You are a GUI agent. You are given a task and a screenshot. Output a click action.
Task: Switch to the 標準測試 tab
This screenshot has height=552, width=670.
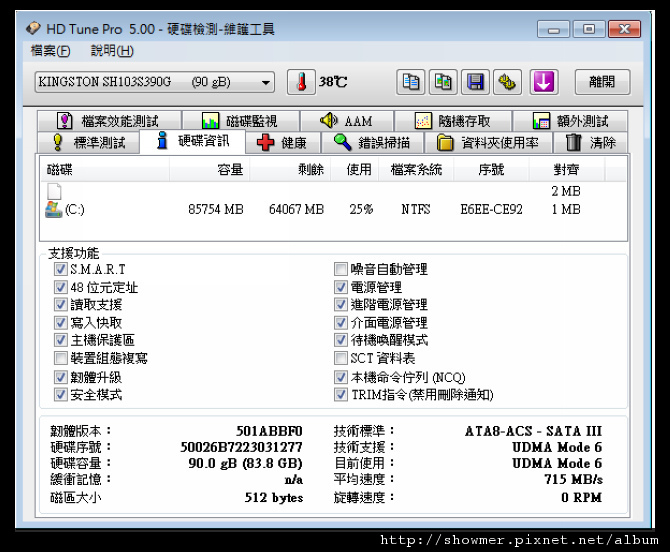pyautogui.click(x=88, y=142)
